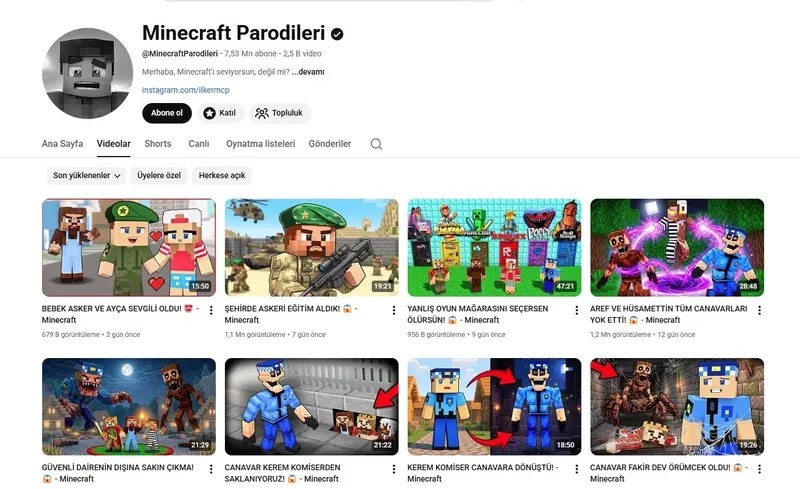
Task: Select the Üyelere özel filter chip
Action: 159,176
